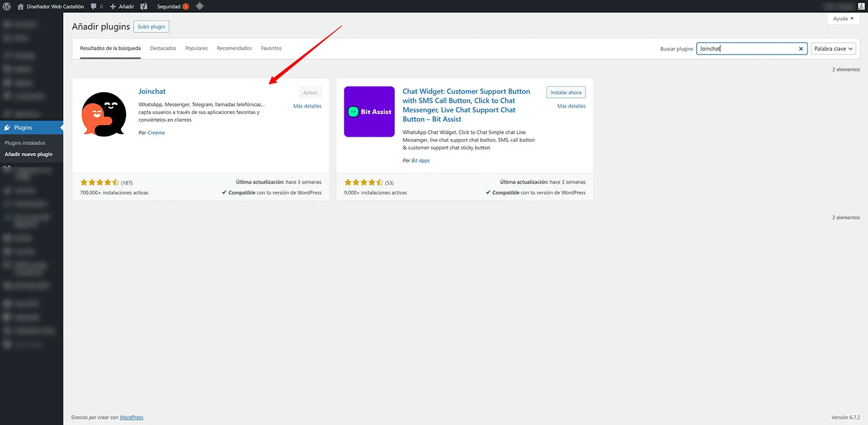Expand the Ayuda help dropdown

(x=843, y=19)
